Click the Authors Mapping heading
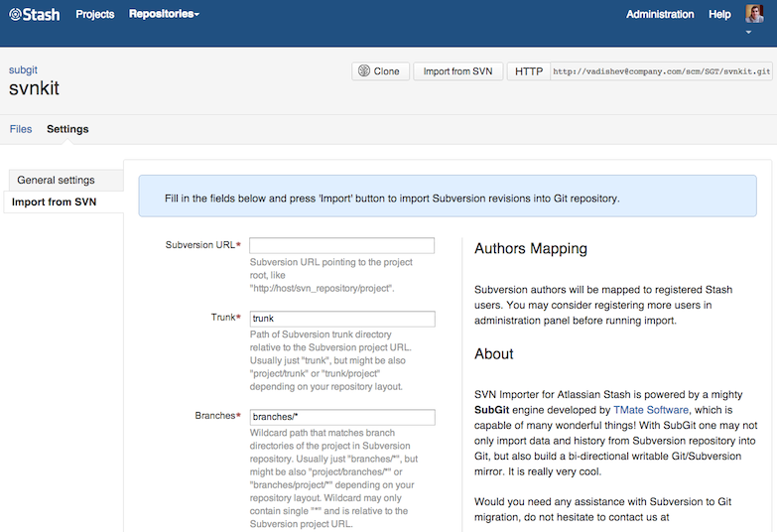 click(531, 248)
